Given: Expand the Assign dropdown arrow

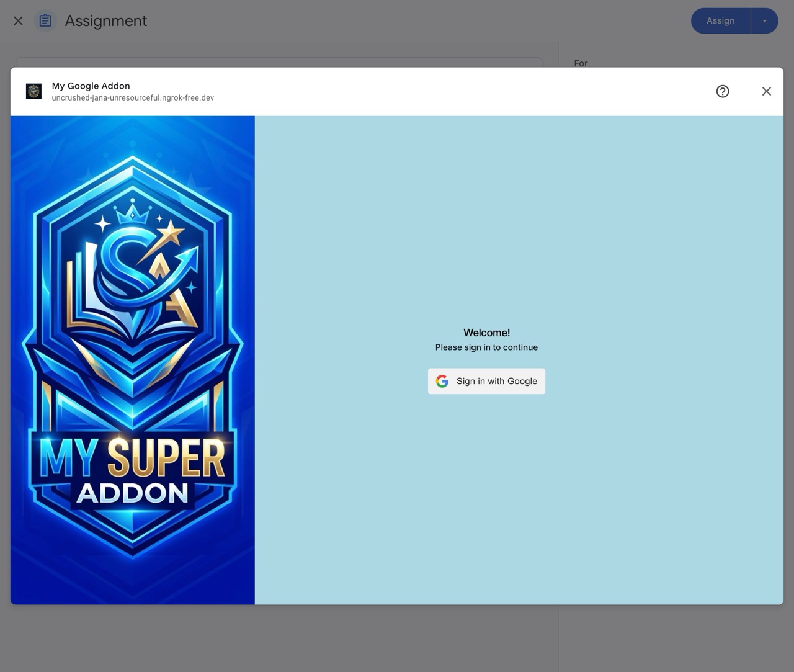Looking at the screenshot, I should coord(764,21).
